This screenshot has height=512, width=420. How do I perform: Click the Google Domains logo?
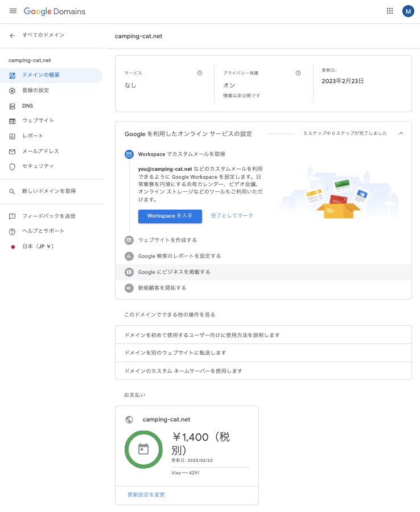[x=55, y=11]
